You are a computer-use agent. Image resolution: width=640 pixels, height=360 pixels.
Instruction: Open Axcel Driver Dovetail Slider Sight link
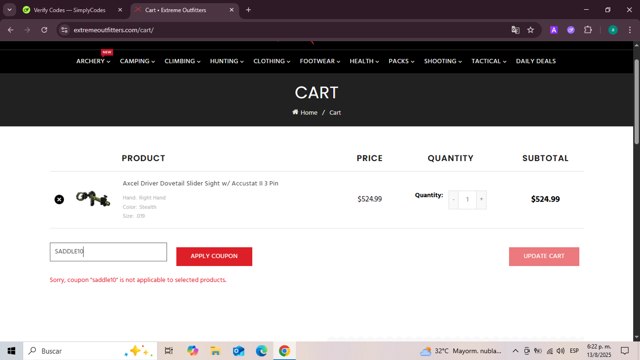pyautogui.click(x=200, y=183)
